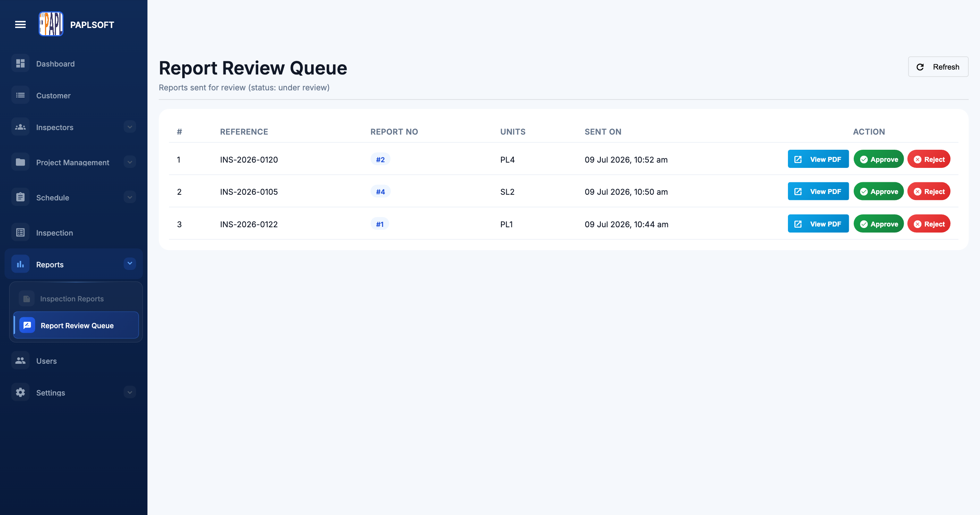Viewport: 980px width, 515px height.
Task: Approve report INS-2026-0105
Action: [x=878, y=192]
